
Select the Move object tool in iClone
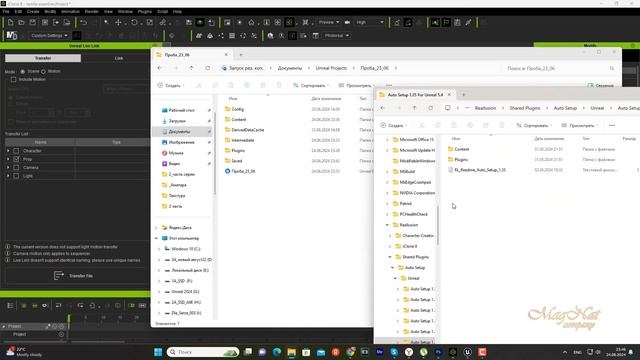point(118,22)
